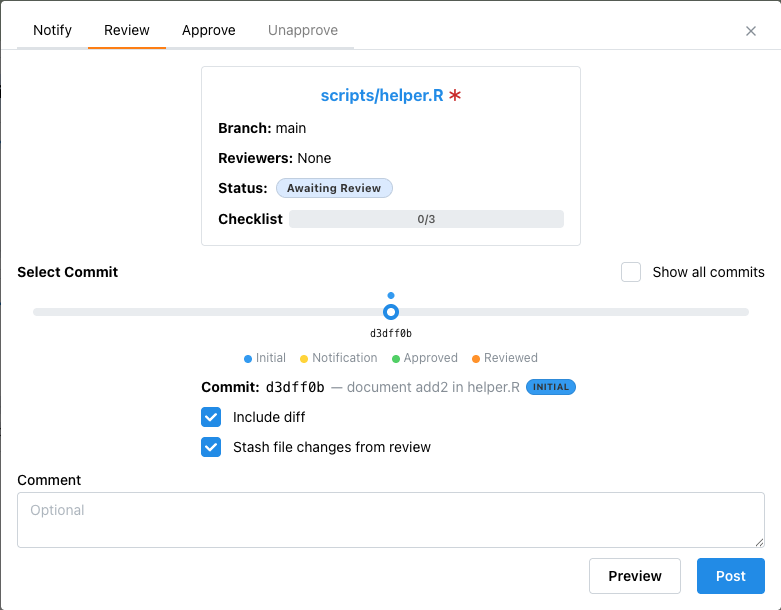Close the review dialog with the X icon

pos(751,31)
